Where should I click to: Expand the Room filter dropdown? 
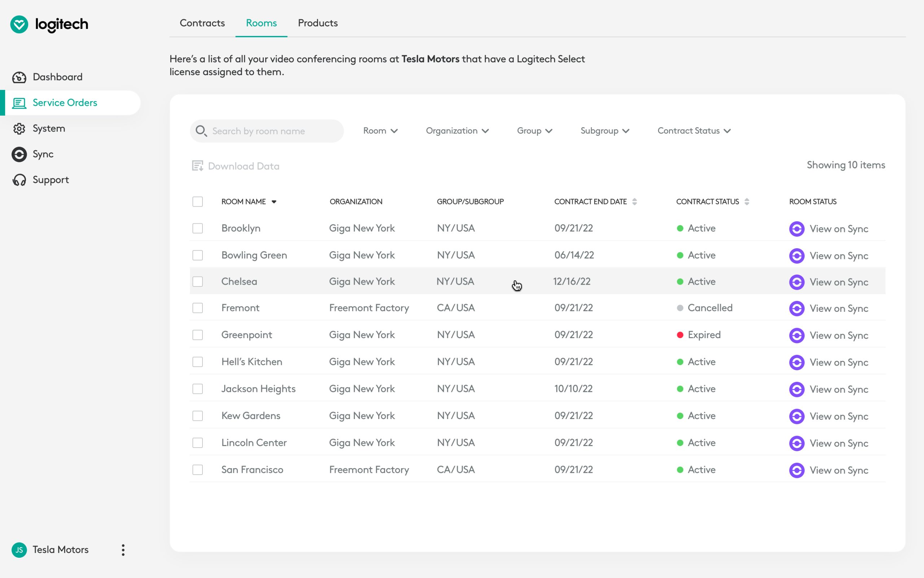(x=380, y=131)
